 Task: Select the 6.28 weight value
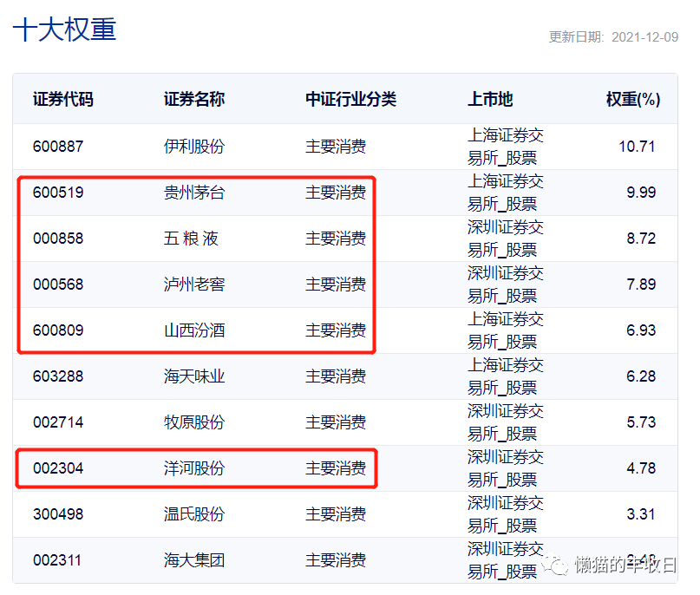click(x=641, y=376)
